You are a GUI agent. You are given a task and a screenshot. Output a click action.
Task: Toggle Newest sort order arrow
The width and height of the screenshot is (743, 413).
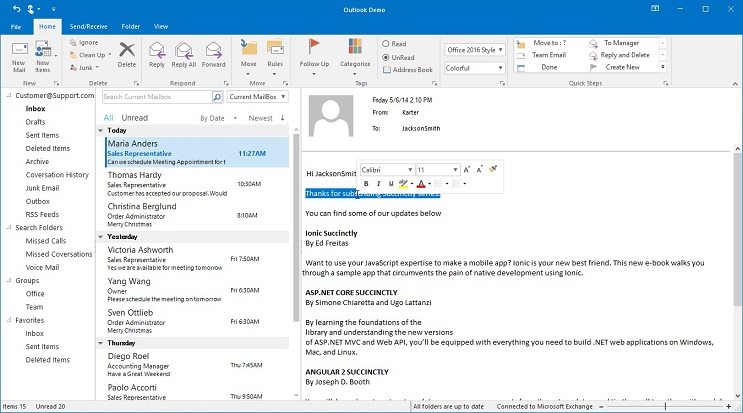pos(282,118)
